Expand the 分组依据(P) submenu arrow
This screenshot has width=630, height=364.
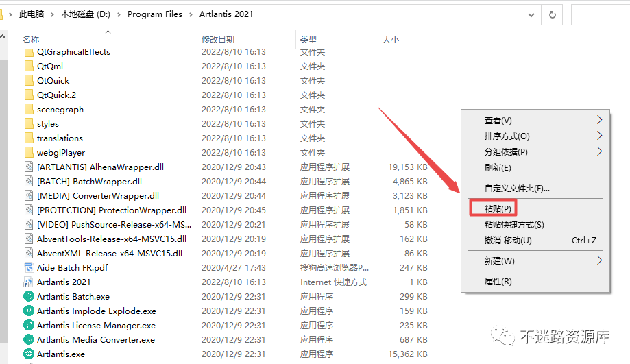tap(599, 151)
